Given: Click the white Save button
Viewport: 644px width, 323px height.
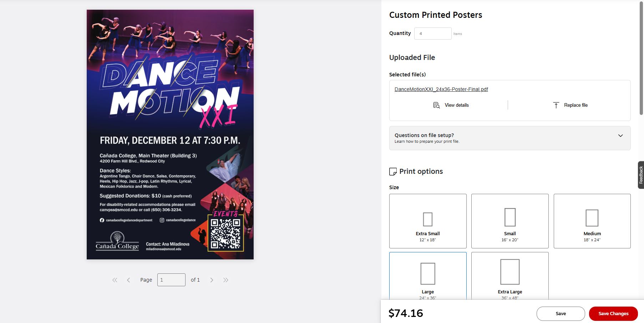Looking at the screenshot, I should pyautogui.click(x=561, y=314).
